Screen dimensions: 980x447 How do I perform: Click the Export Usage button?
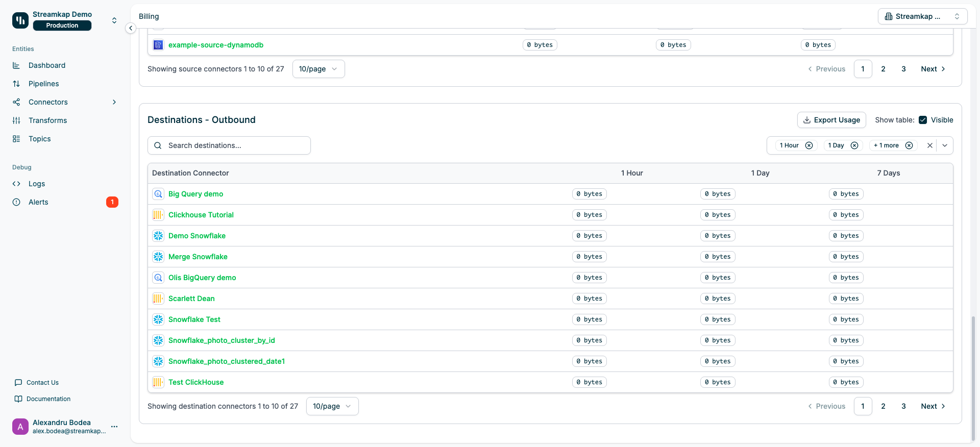click(x=831, y=120)
